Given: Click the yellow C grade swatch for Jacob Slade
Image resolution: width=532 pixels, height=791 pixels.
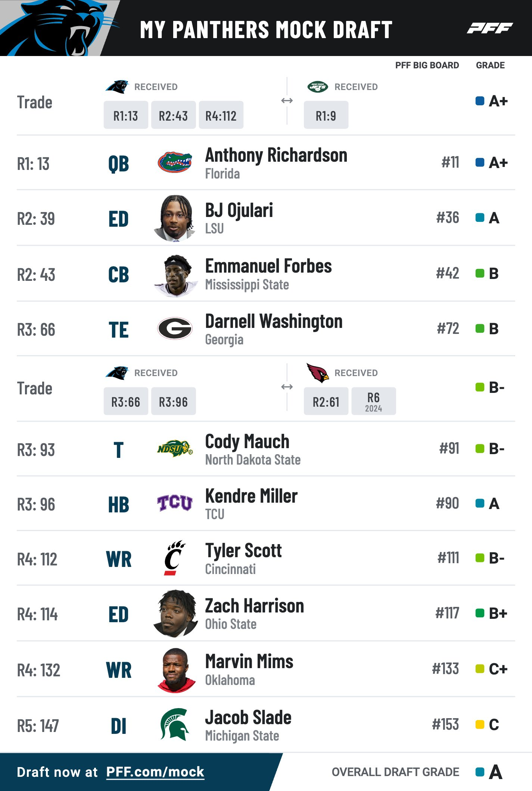Looking at the screenshot, I should point(480,725).
